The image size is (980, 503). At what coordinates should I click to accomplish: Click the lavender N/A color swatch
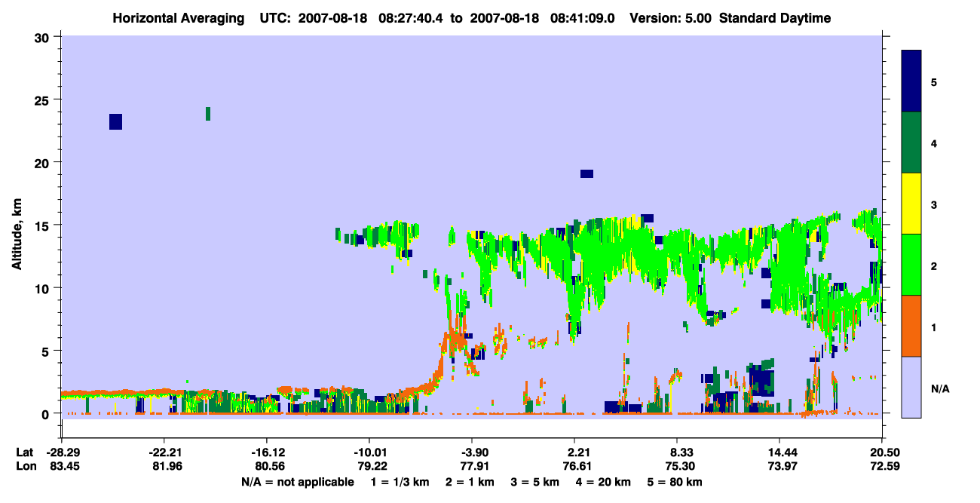[x=911, y=387]
